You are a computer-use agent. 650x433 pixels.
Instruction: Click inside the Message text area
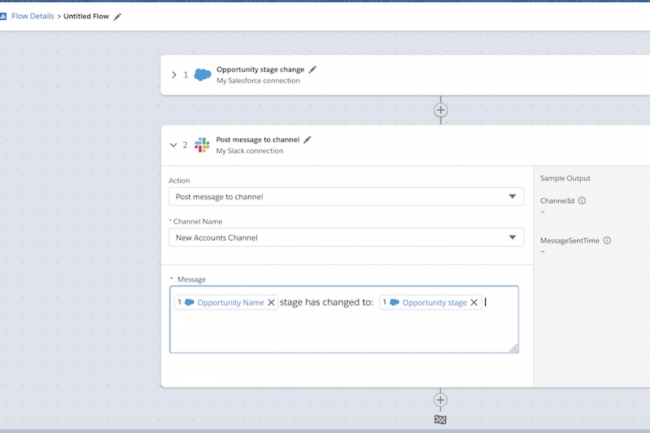click(x=344, y=331)
